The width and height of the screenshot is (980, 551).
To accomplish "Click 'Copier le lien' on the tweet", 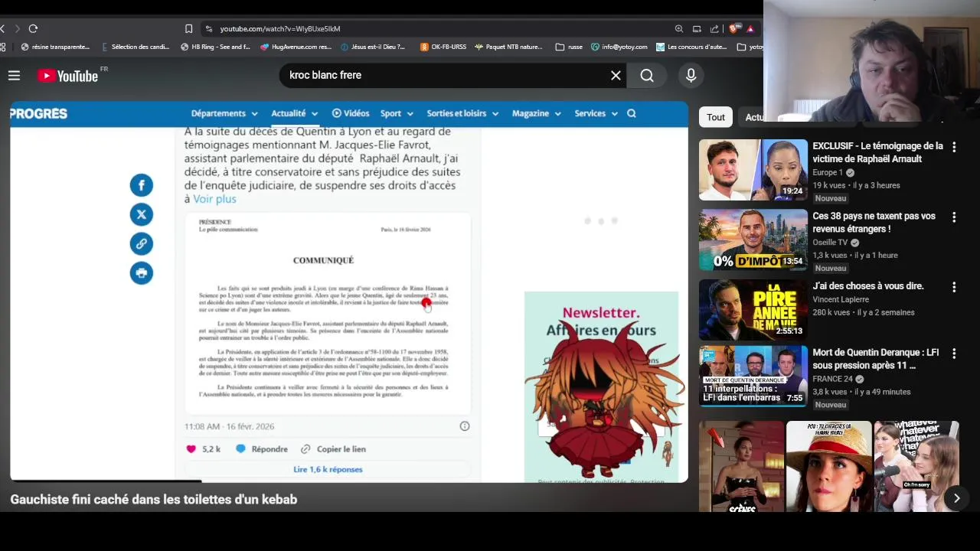I will tap(333, 449).
